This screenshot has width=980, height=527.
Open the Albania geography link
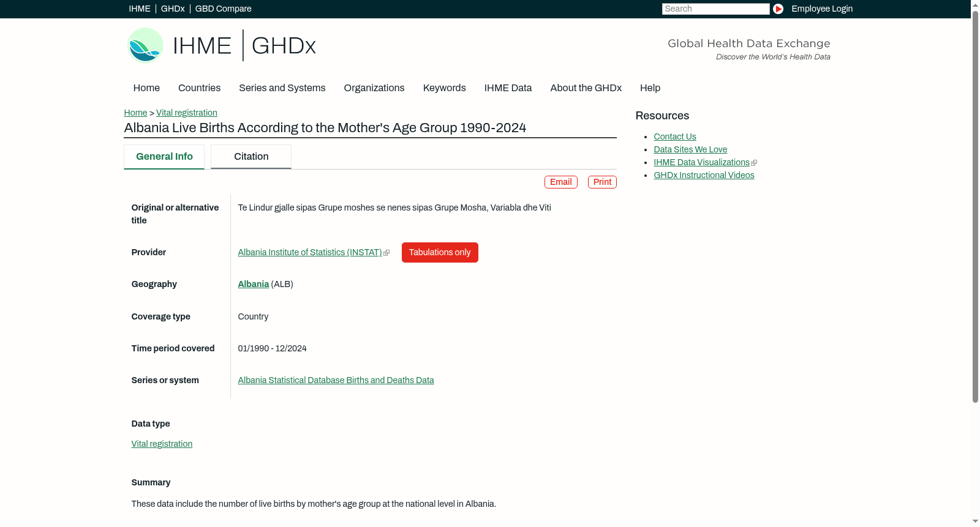pos(254,285)
